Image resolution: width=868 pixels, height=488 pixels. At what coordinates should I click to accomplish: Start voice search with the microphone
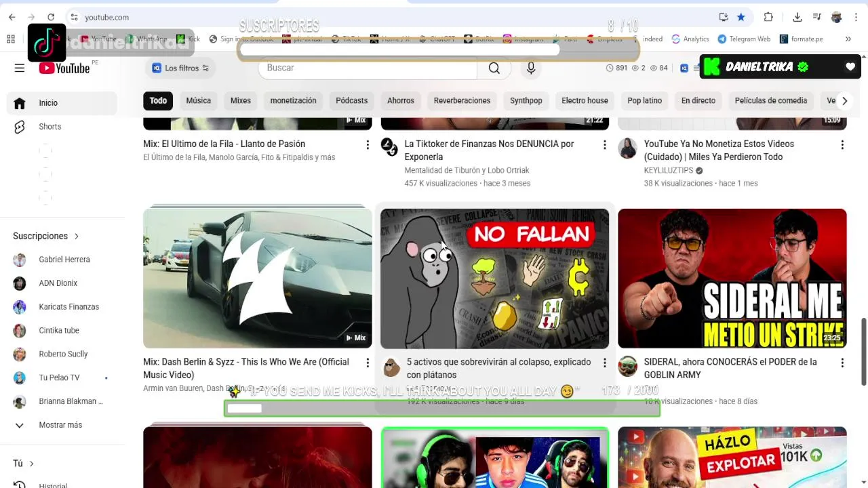pyautogui.click(x=531, y=68)
